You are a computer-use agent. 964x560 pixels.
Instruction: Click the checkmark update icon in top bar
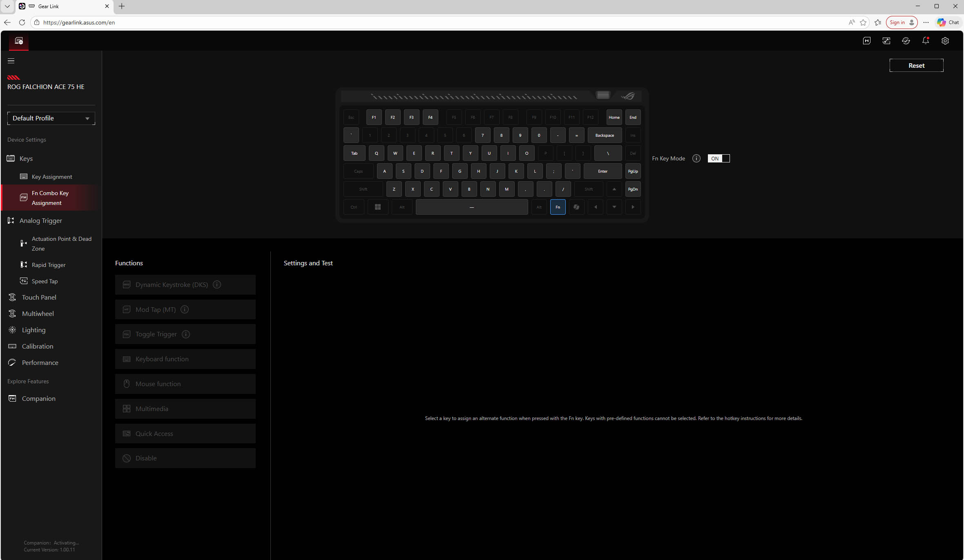pos(906,41)
